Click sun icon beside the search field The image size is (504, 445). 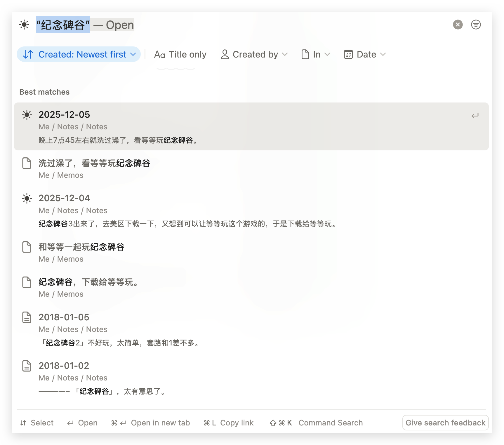coord(24,25)
